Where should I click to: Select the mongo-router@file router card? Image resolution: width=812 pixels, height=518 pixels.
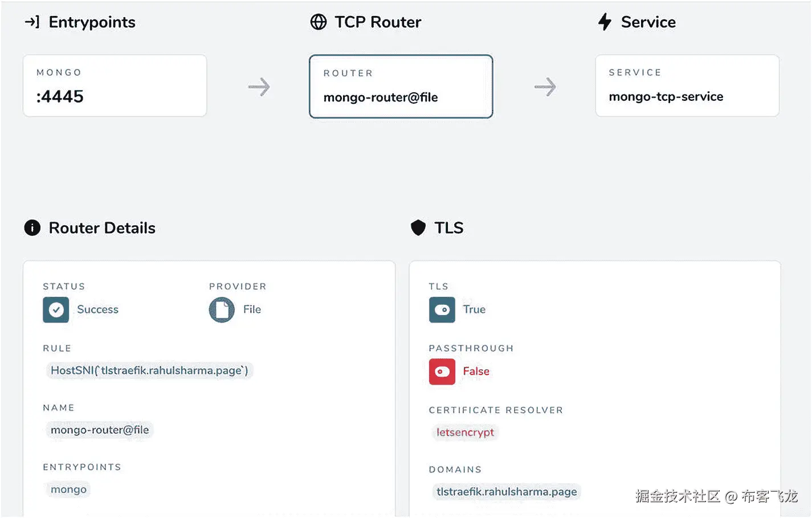(x=401, y=87)
